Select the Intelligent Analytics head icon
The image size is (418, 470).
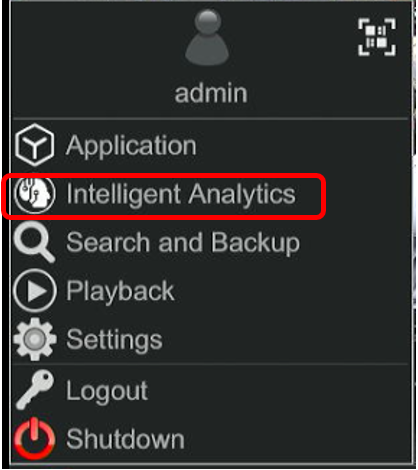(34, 194)
